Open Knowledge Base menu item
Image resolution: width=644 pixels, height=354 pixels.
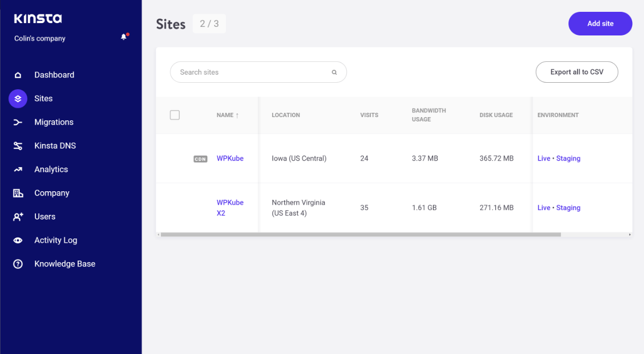[x=65, y=264]
